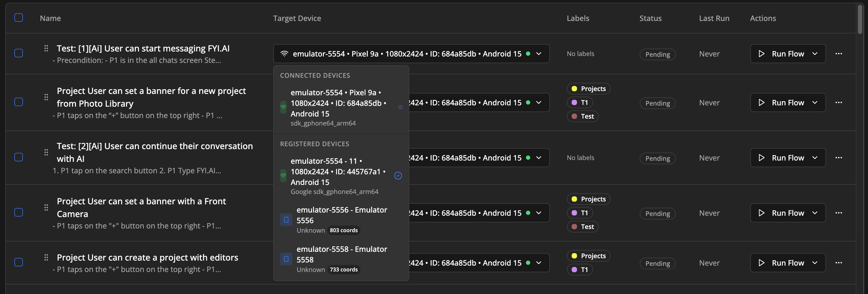This screenshot has width=868, height=294.
Task: Click the '803 coords' badge
Action: click(343, 230)
